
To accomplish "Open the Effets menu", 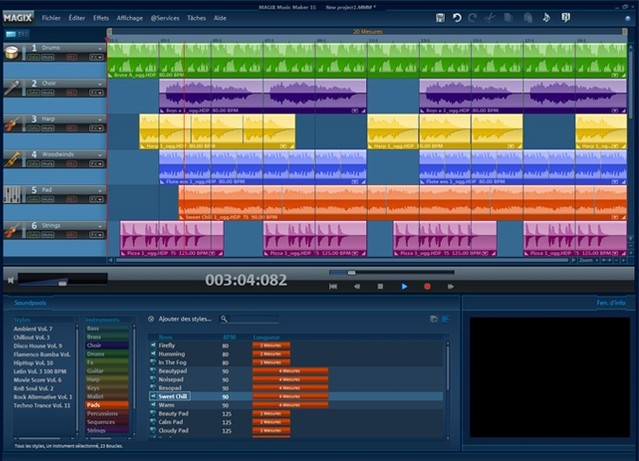I will tap(101, 18).
